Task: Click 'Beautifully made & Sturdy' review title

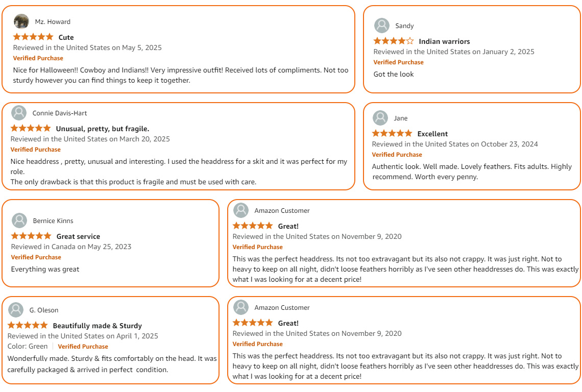Action: 97,326
